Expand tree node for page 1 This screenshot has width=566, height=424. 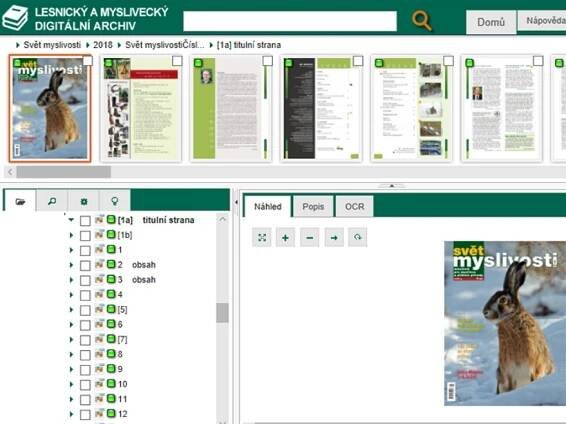(x=71, y=250)
